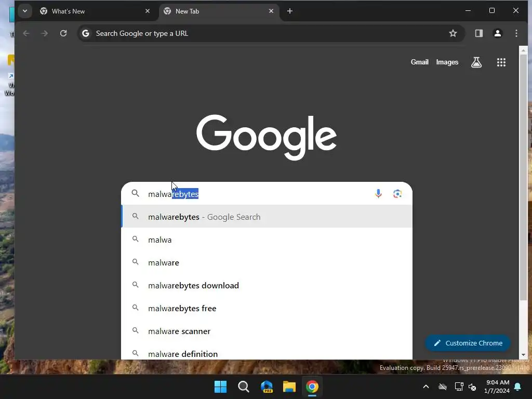Click the scrollbar up arrow
532x399 pixels.
pyautogui.click(x=524, y=50)
